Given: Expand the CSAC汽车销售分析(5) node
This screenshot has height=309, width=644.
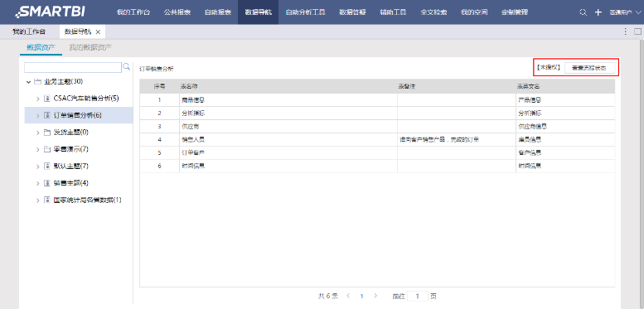Looking at the screenshot, I should pos(38,99).
